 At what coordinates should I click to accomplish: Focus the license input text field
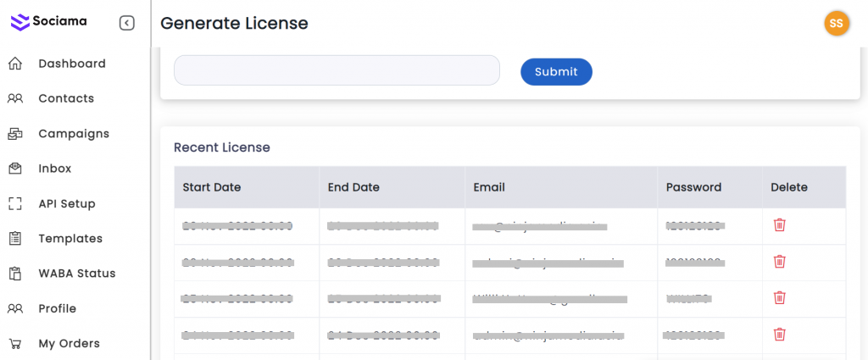coord(337,70)
